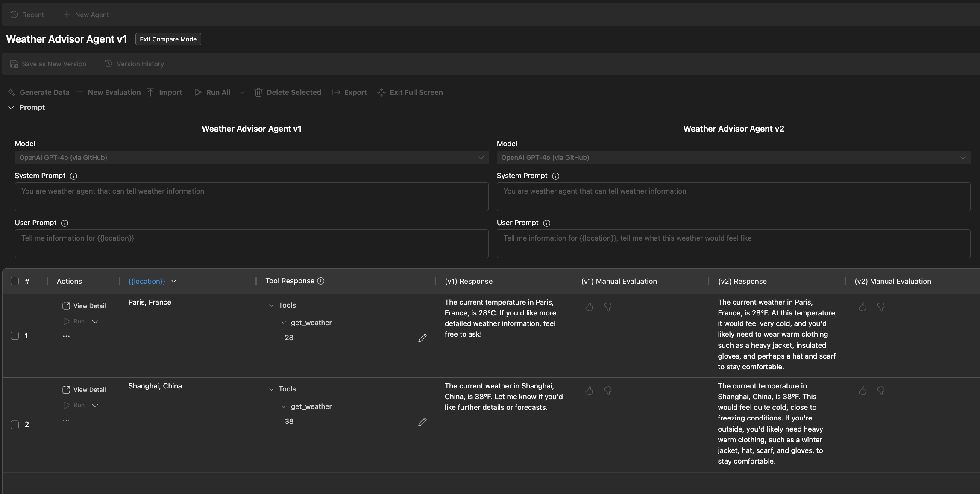Open more actions for Shanghai row
Screen dimensions: 980x494
(x=66, y=420)
